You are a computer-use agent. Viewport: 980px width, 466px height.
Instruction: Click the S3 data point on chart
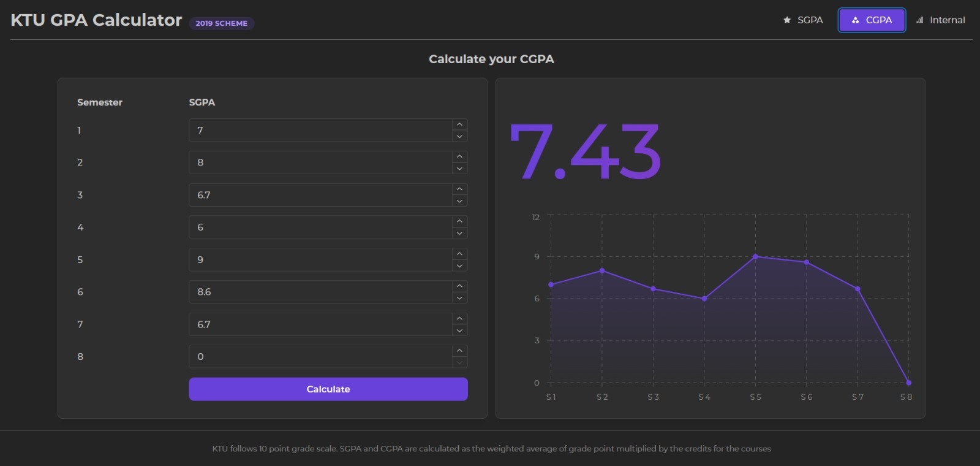point(653,289)
